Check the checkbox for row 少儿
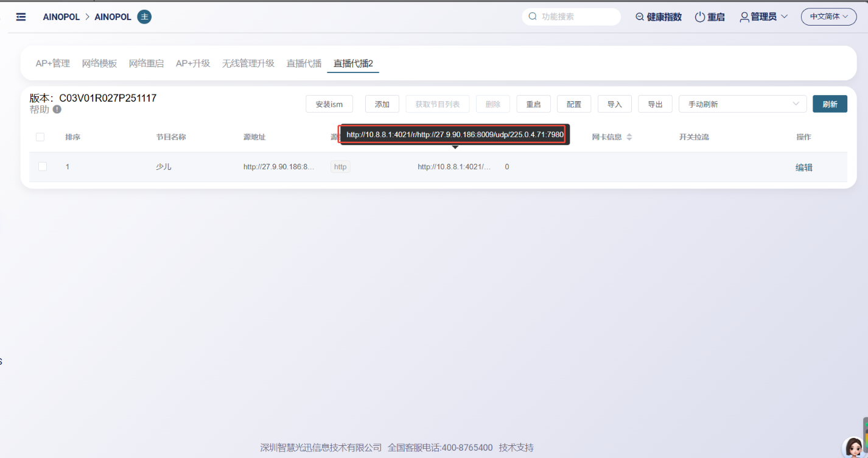 click(x=43, y=166)
